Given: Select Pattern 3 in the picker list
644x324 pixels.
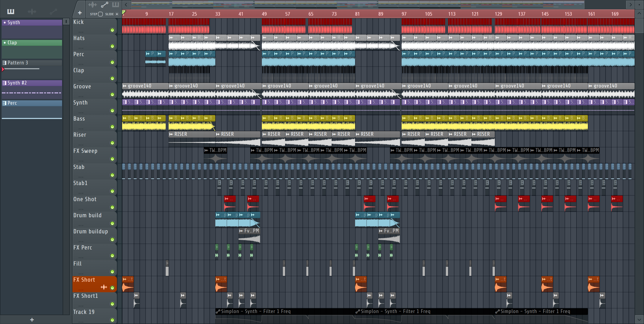Looking at the screenshot, I should [x=17, y=63].
